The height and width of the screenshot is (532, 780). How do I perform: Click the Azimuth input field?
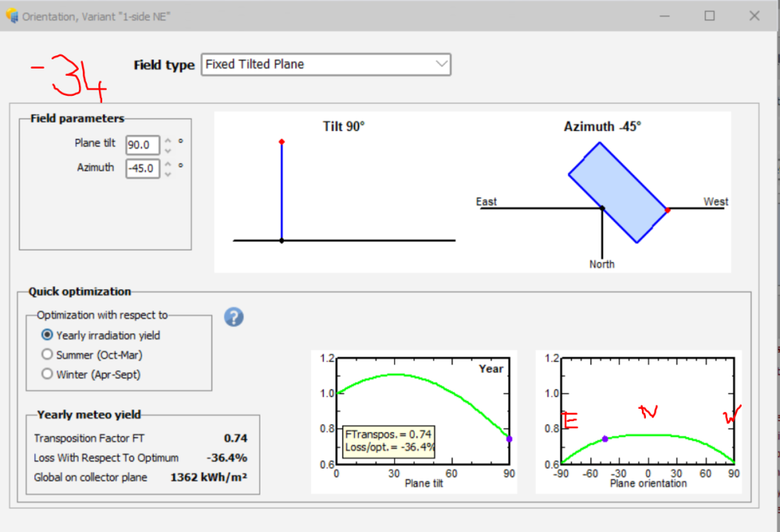[x=142, y=168]
